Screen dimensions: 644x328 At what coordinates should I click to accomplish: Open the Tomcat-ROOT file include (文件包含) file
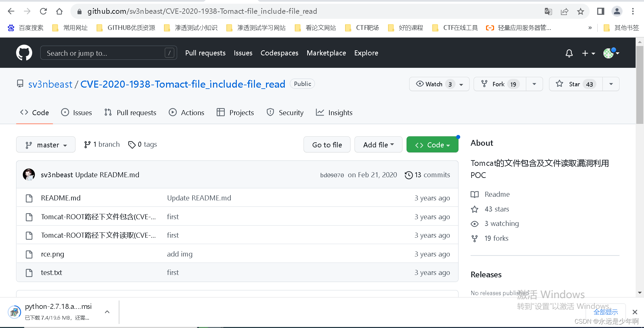tap(98, 217)
